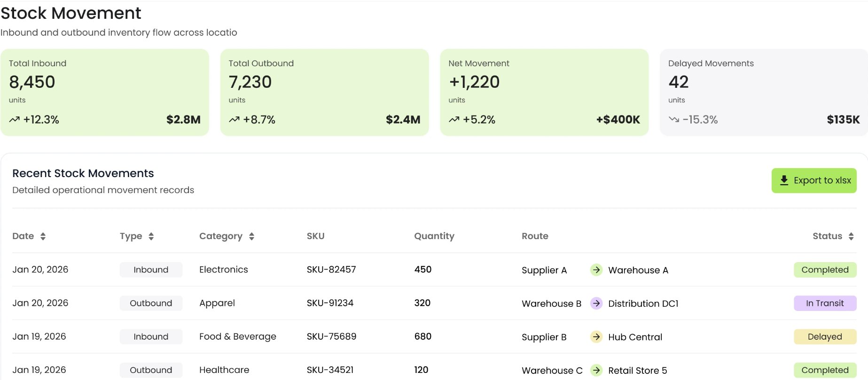Click the In Transit status badge
This screenshot has height=380, width=868.
pos(825,303)
